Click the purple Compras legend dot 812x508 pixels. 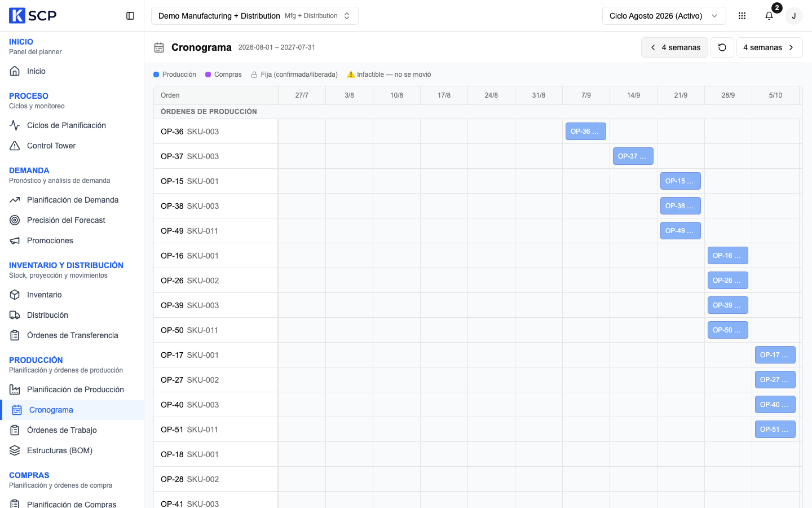click(x=208, y=75)
